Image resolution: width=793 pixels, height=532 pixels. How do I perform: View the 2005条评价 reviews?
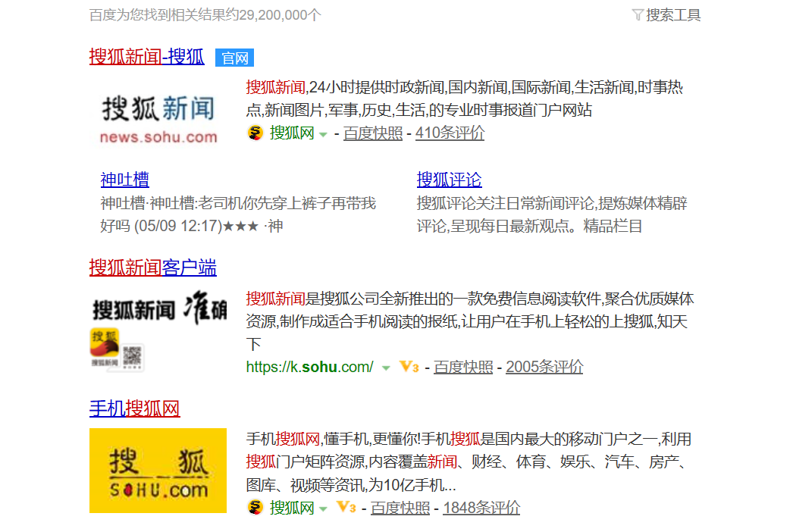point(544,367)
